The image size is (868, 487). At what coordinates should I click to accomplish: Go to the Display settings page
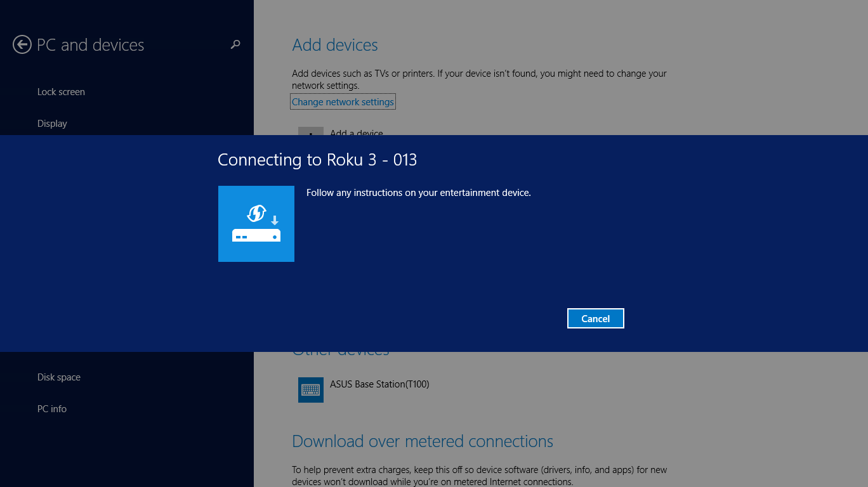(52, 124)
